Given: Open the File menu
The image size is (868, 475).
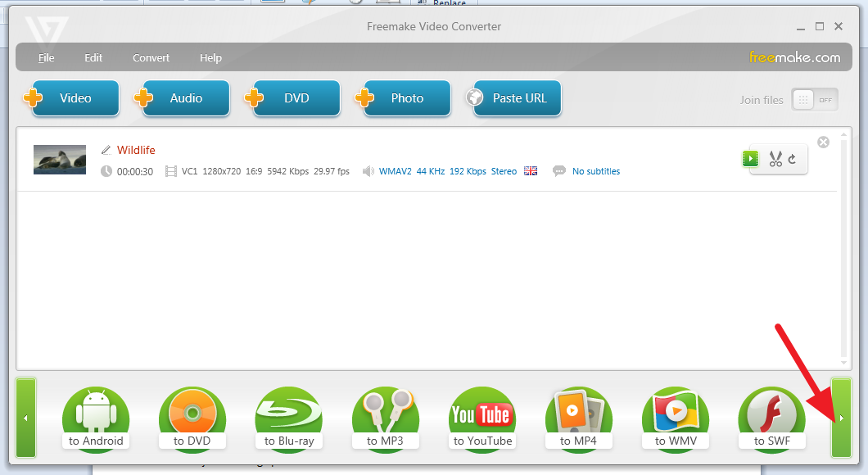Looking at the screenshot, I should pos(46,57).
